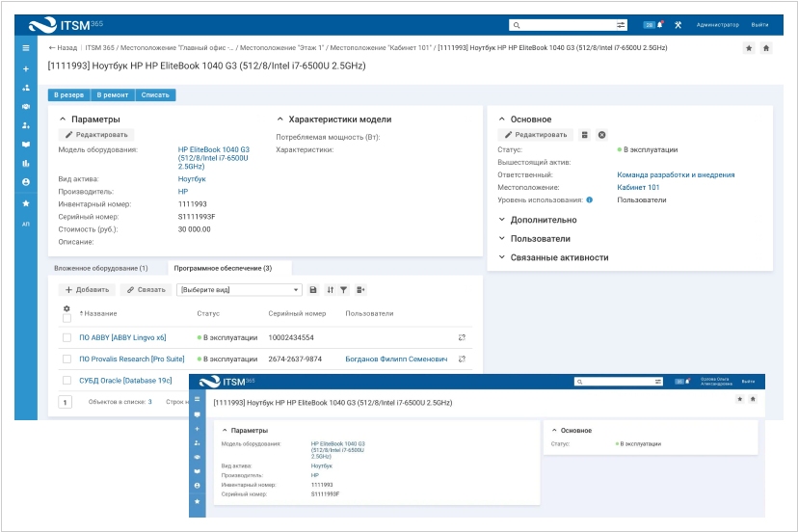Click save view floppy disk icon

tap(313, 290)
